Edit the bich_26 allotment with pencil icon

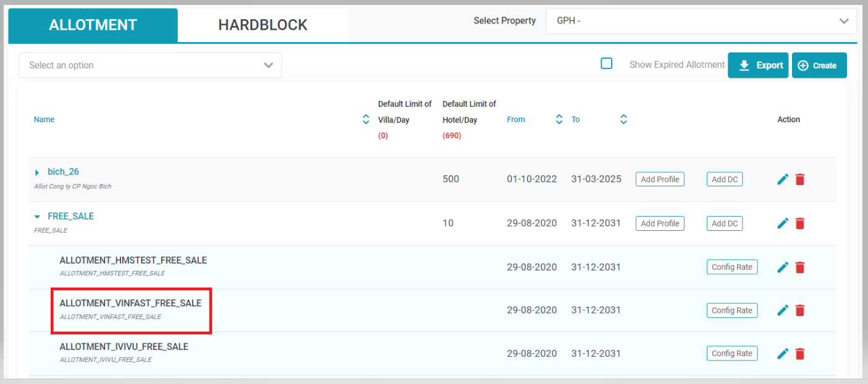click(x=783, y=180)
